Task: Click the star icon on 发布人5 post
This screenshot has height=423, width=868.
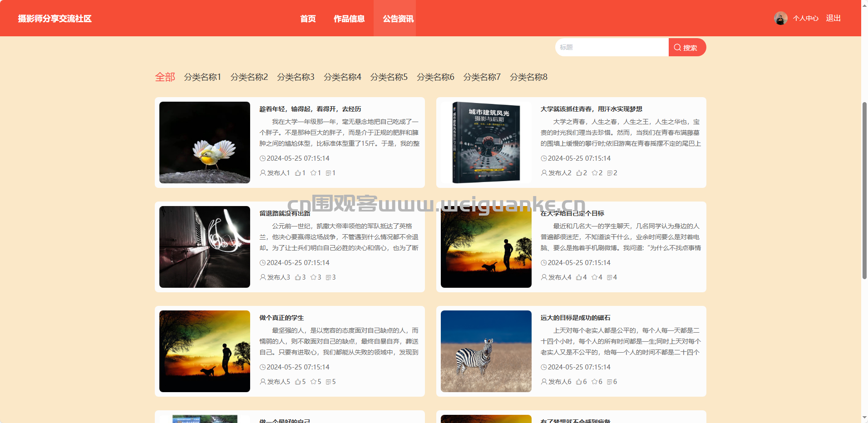Action: (x=313, y=382)
